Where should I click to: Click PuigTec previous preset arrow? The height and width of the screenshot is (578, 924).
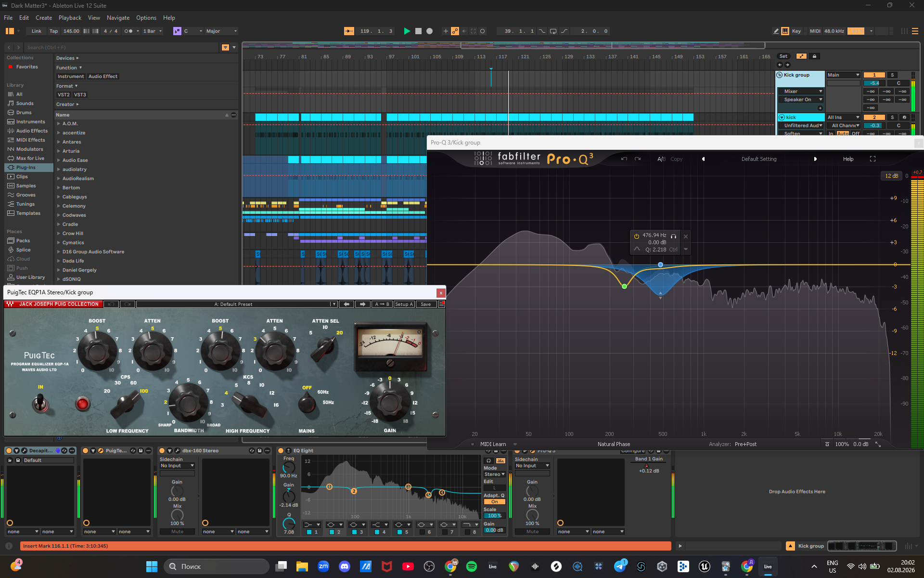(x=346, y=304)
